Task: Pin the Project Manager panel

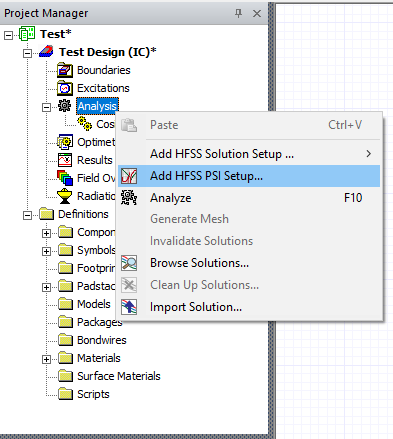Action: coord(238,13)
